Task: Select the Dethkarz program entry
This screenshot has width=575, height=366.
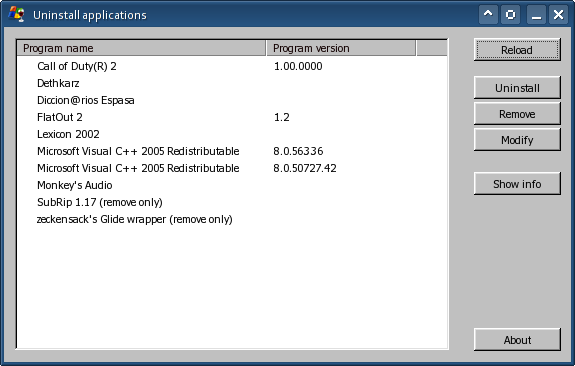Action: coord(232,83)
